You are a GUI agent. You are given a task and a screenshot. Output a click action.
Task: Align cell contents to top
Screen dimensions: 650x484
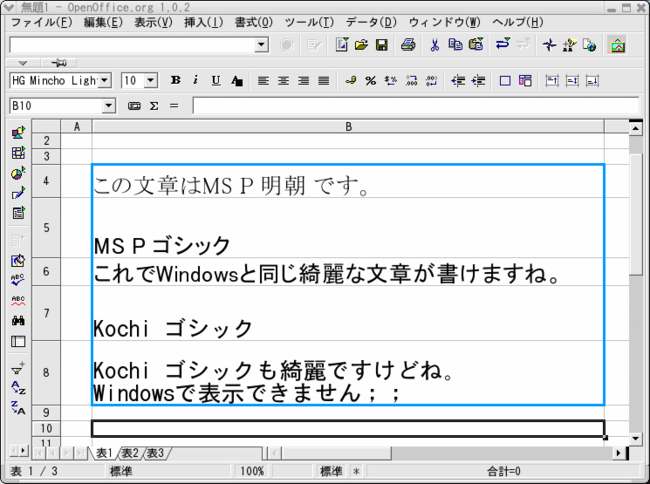pos(551,81)
